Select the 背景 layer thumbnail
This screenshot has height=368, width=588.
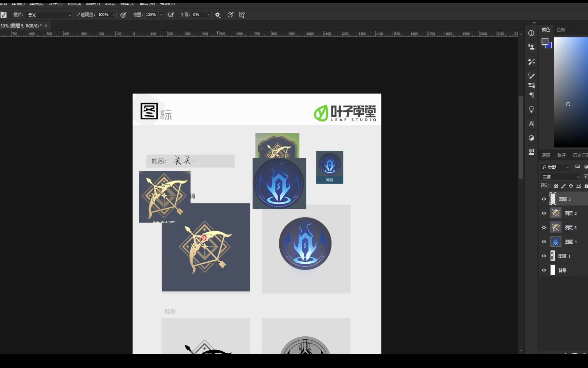(x=553, y=270)
